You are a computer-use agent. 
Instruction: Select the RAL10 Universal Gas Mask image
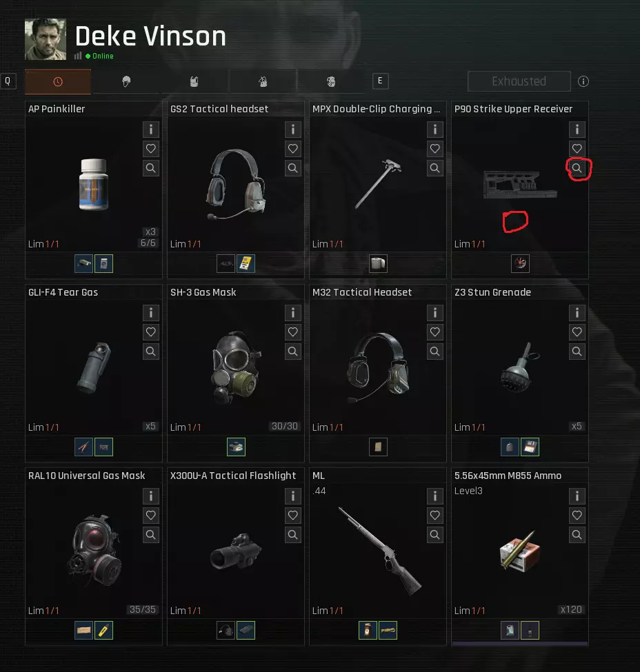pos(94,551)
